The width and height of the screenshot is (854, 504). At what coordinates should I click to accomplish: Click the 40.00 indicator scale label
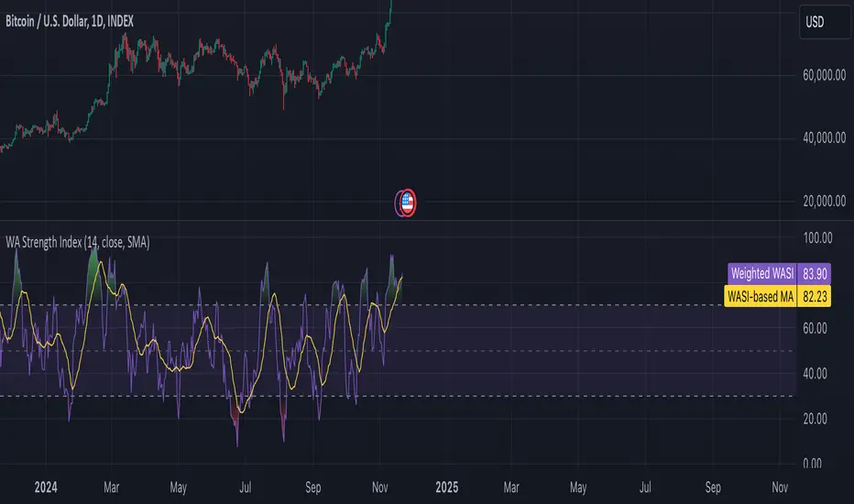pyautogui.click(x=815, y=373)
